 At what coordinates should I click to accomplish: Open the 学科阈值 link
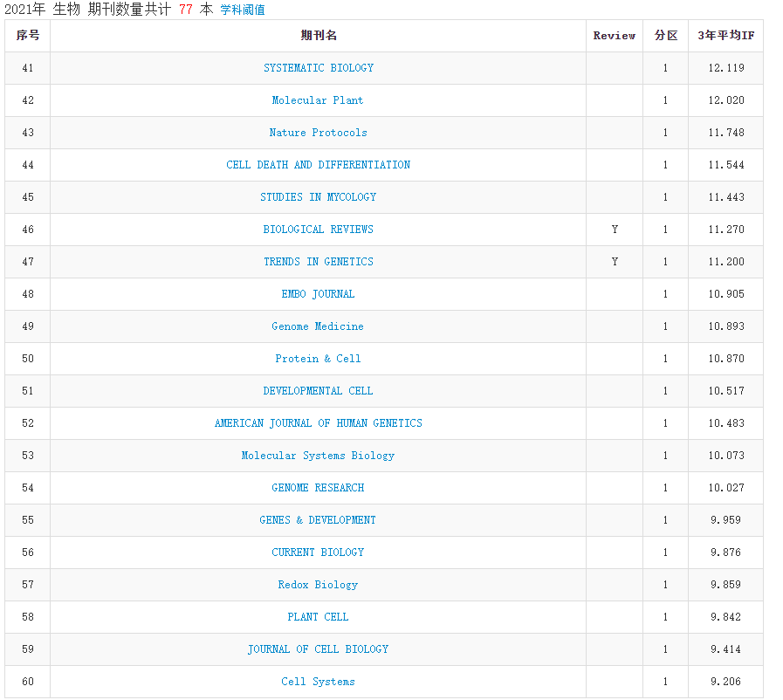[242, 10]
